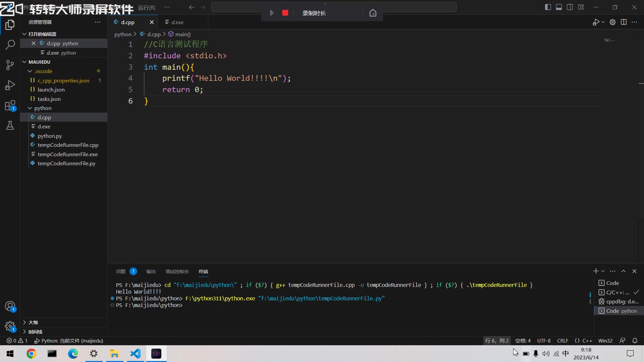Open the new terminal launch profile dropdown

coord(603,271)
